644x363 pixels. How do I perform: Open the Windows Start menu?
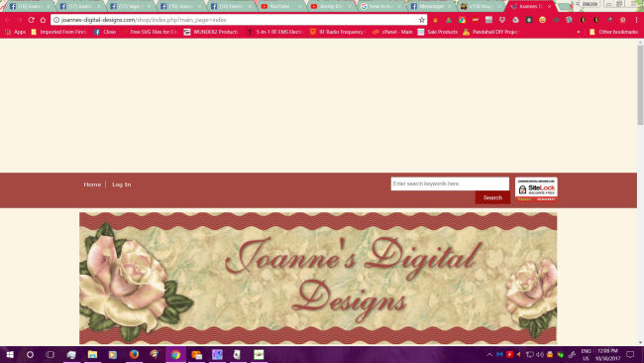pyautogui.click(x=10, y=354)
